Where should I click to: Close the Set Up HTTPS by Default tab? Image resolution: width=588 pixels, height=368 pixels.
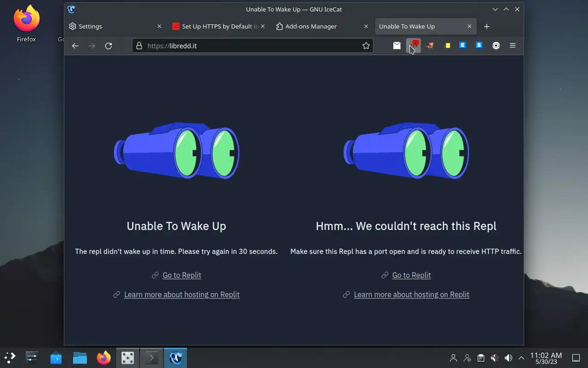263,26
